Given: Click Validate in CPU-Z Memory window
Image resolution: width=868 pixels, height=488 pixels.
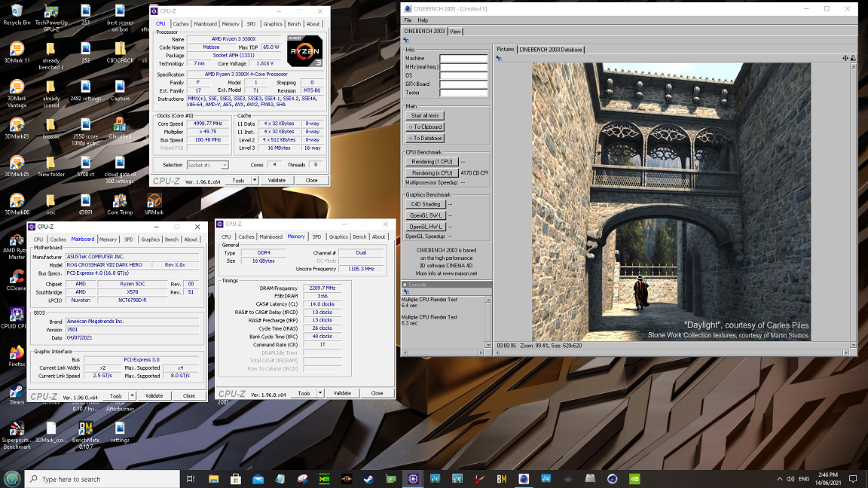Looking at the screenshot, I should point(342,393).
